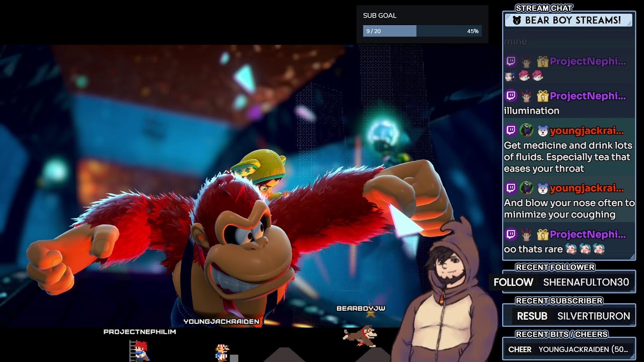644x362 pixels.
Task: Click the bear icon beside BEAR BOY STREAMS!
Action: [x=517, y=21]
